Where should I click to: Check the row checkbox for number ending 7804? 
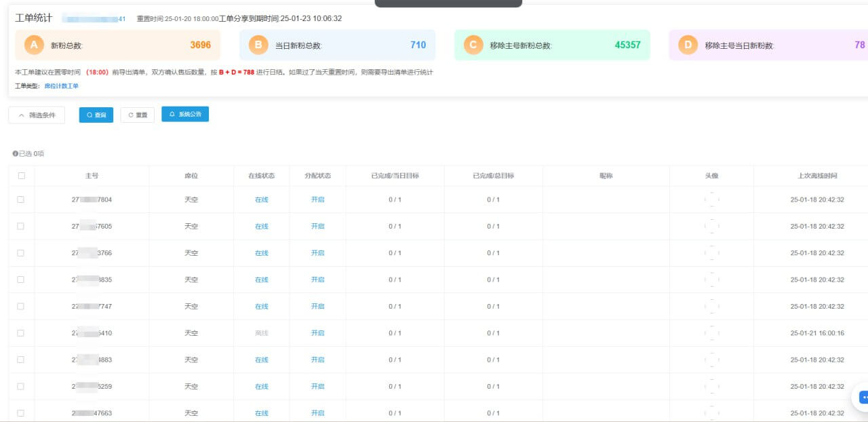pyautogui.click(x=21, y=199)
